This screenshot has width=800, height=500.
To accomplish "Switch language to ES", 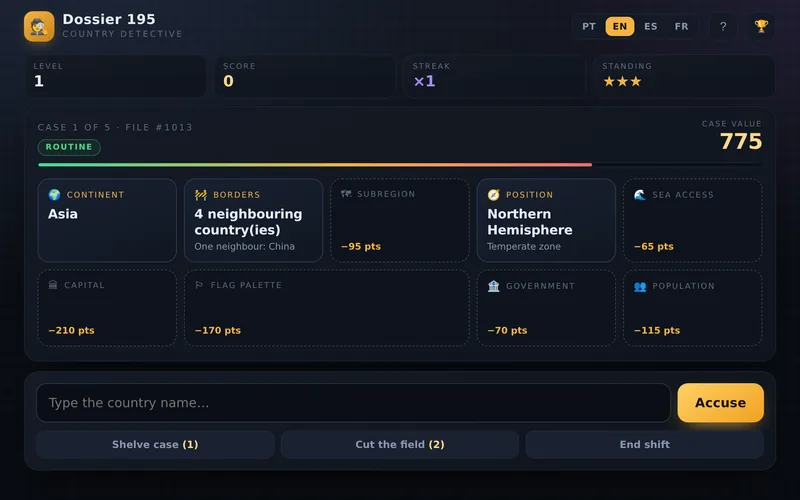I will 651,27.
